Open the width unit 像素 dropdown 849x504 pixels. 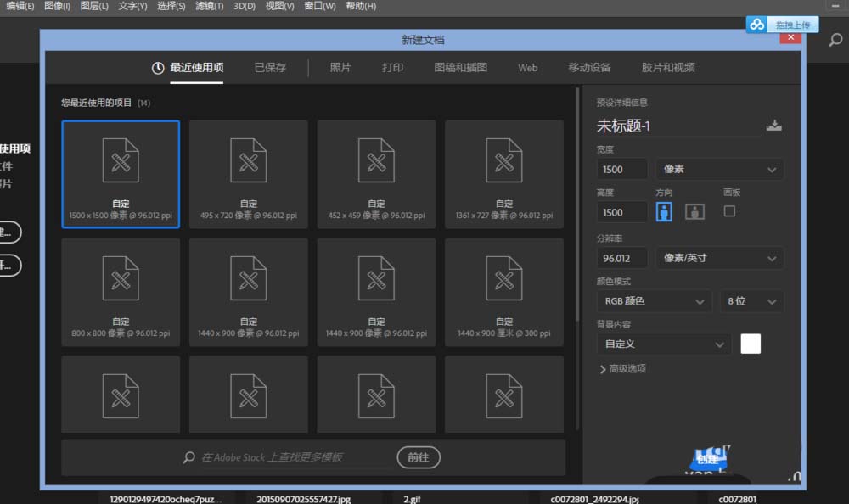point(720,170)
